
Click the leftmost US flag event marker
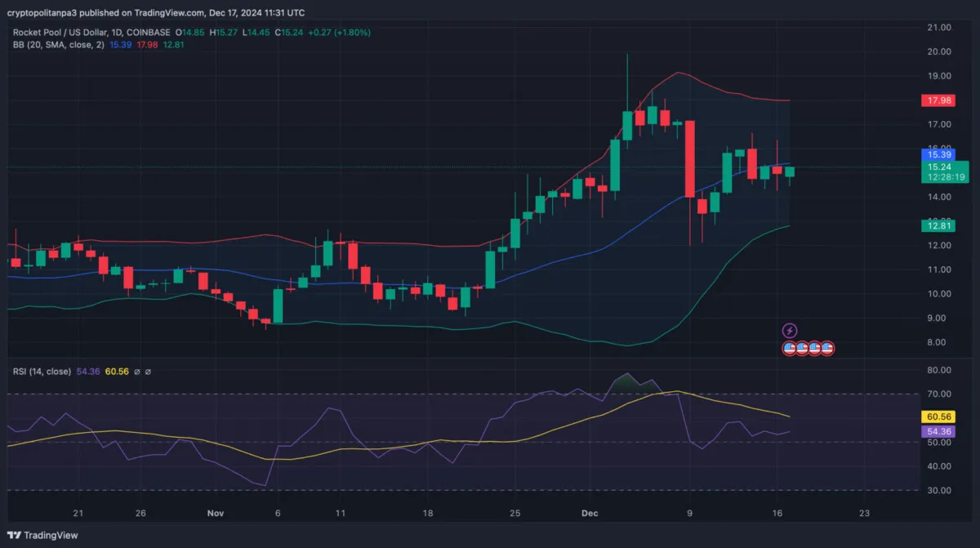(790, 349)
